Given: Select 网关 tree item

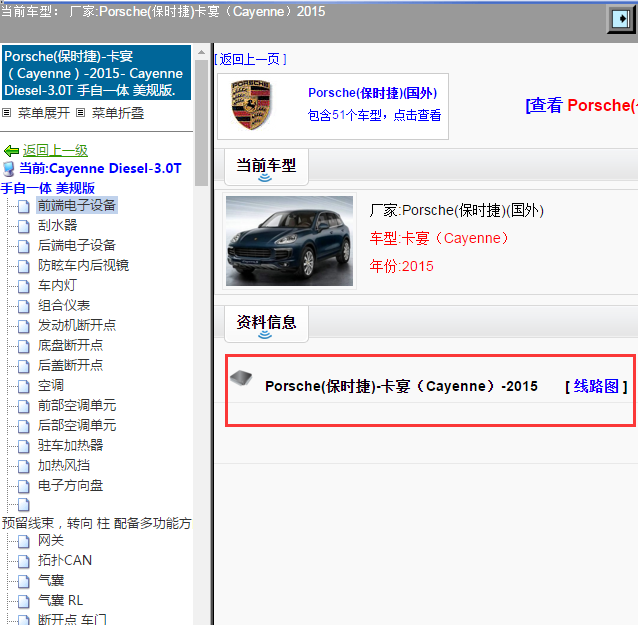Looking at the screenshot, I should coord(51,540).
